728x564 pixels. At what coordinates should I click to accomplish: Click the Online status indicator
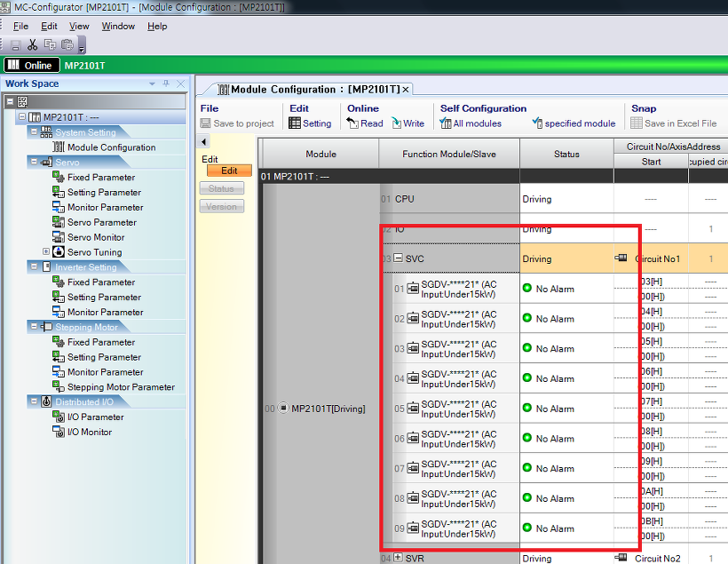(x=32, y=65)
